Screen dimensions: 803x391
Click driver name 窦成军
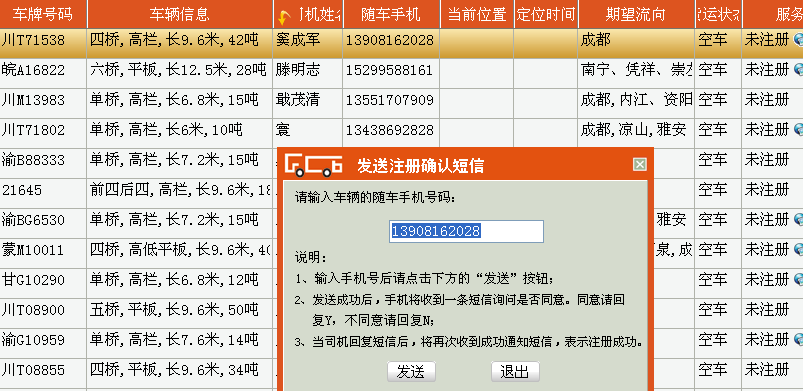tap(298, 40)
